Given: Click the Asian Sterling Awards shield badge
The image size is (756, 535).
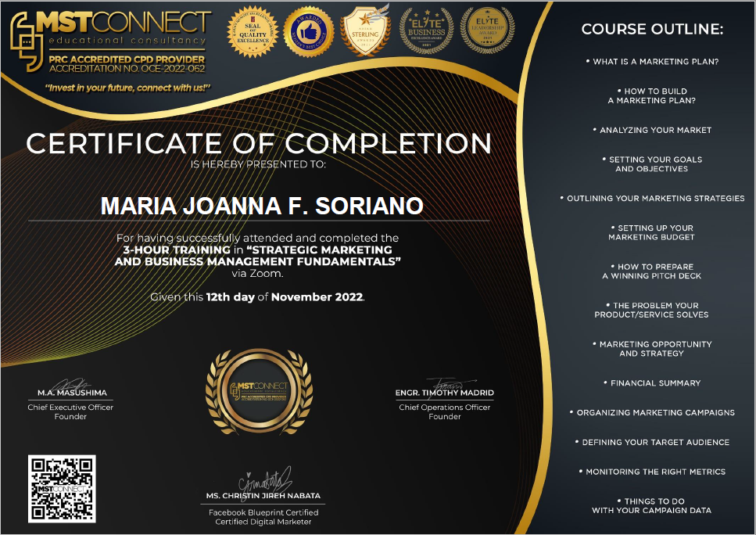Looking at the screenshot, I should [365, 31].
